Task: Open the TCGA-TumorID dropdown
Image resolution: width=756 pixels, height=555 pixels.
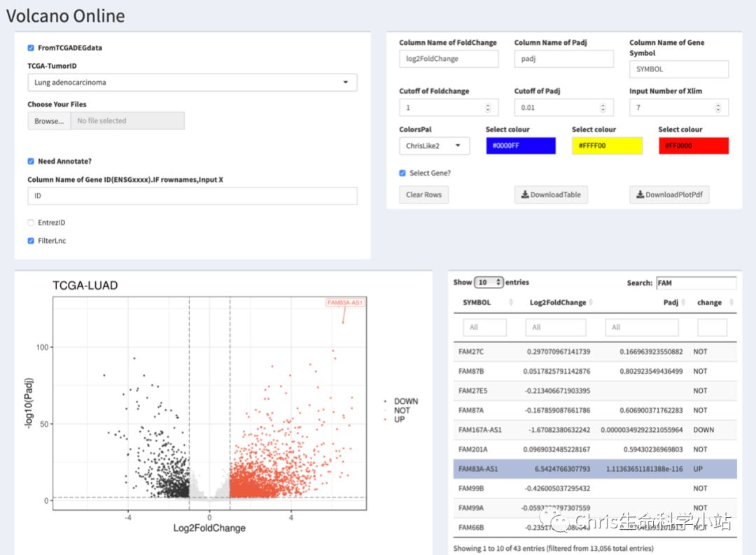Action: (x=192, y=83)
